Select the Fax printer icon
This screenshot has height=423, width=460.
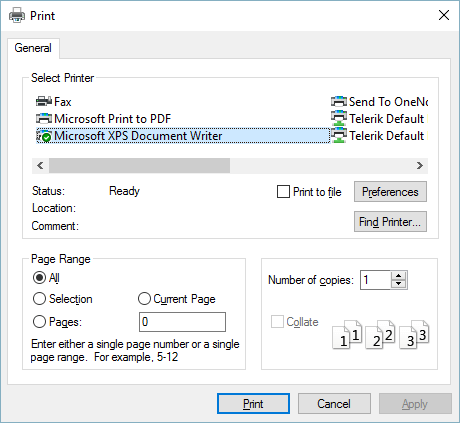click(x=44, y=101)
